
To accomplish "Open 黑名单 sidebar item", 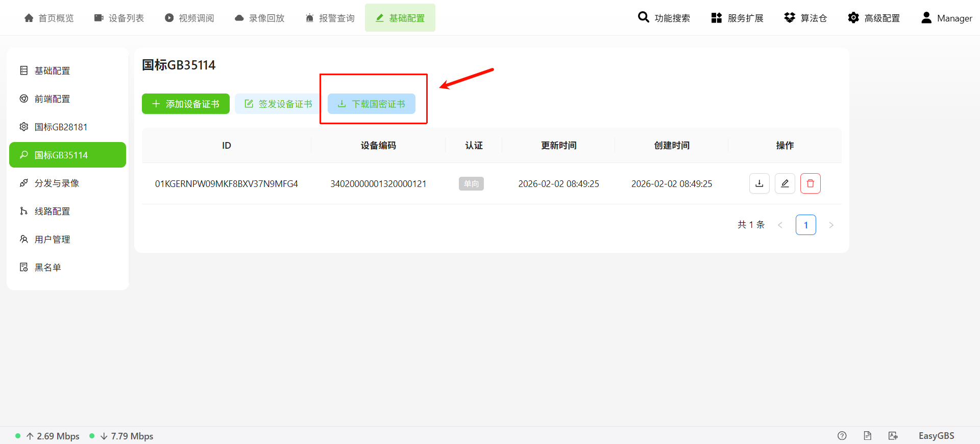I will [x=67, y=267].
